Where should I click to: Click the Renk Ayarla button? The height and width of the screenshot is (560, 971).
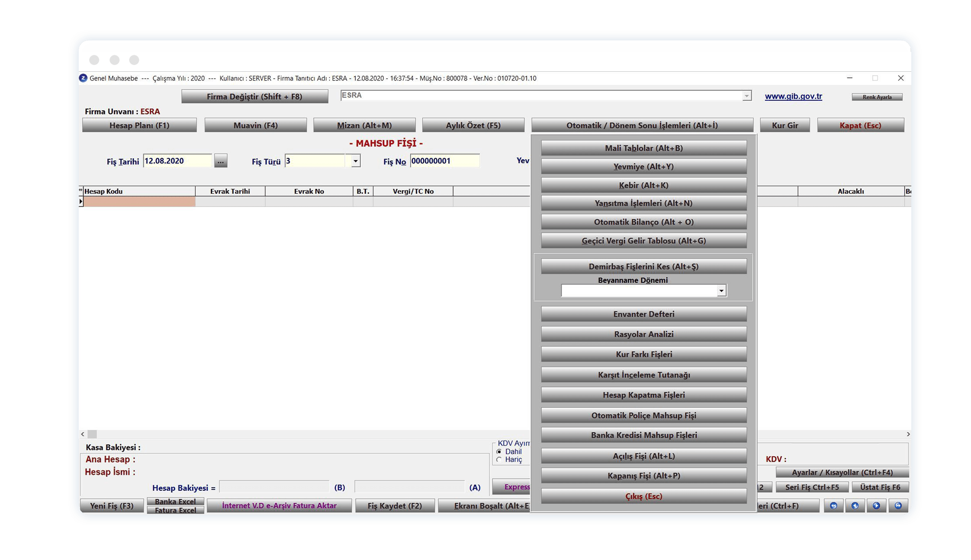coord(877,97)
